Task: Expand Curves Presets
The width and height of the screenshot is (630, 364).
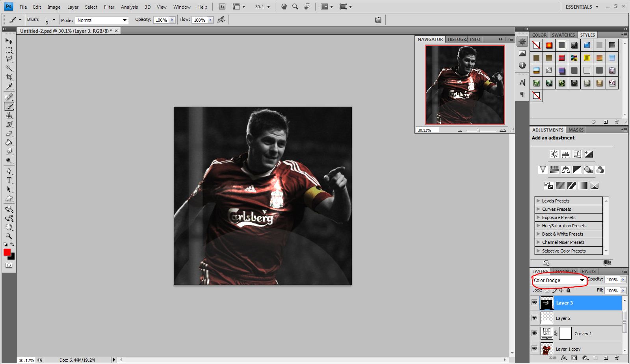Action: [538, 209]
